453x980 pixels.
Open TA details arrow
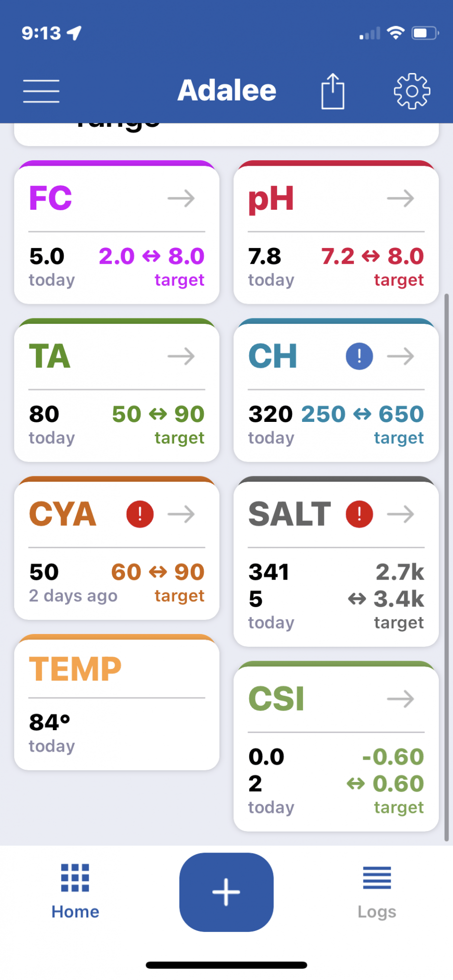pos(181,356)
